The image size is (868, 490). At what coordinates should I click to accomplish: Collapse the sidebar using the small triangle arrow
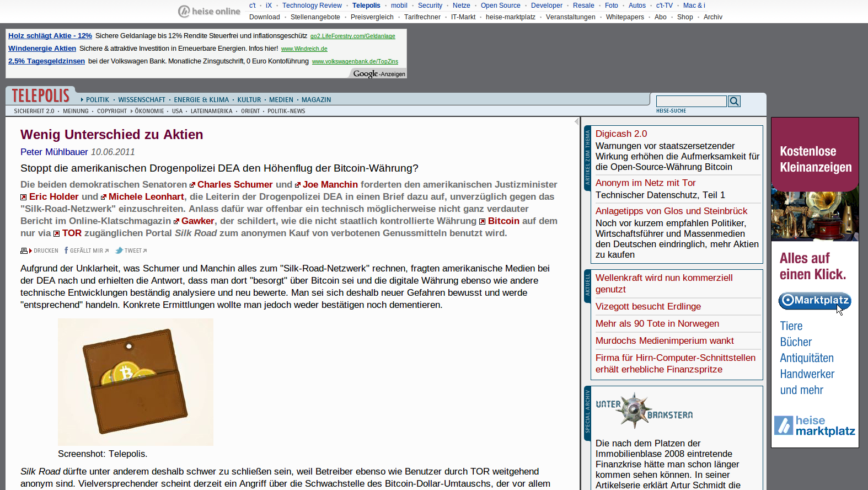coord(576,121)
